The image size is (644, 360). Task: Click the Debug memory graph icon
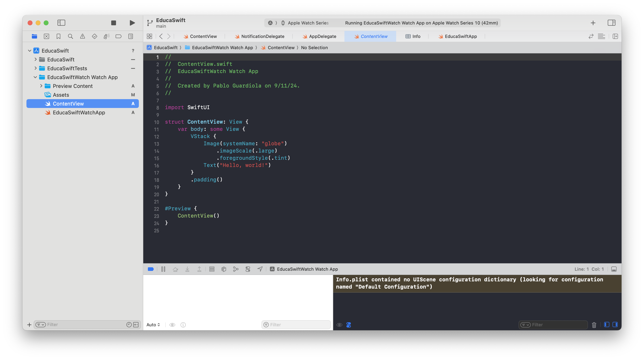coord(235,269)
